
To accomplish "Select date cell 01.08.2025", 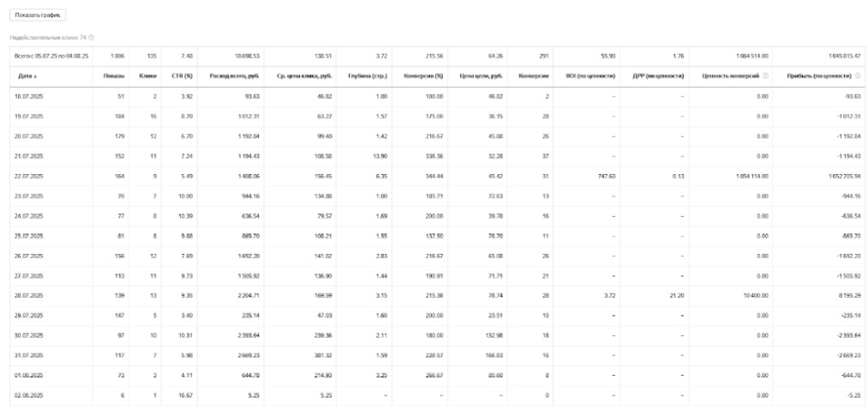I will [28, 376].
